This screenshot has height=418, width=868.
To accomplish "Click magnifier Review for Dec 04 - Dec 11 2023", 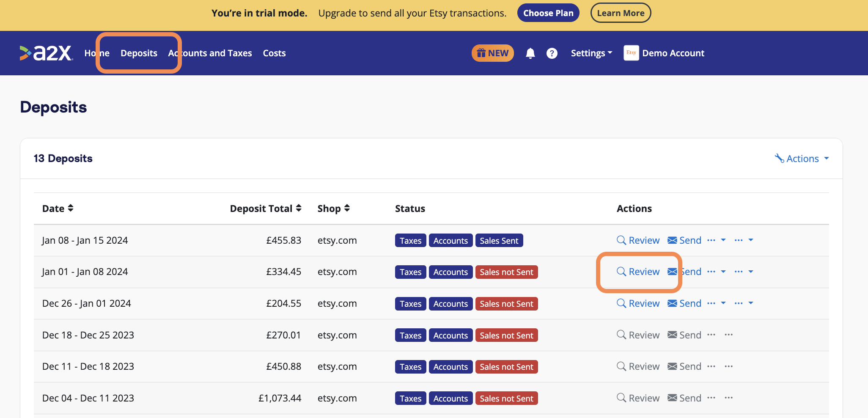I will (638, 398).
